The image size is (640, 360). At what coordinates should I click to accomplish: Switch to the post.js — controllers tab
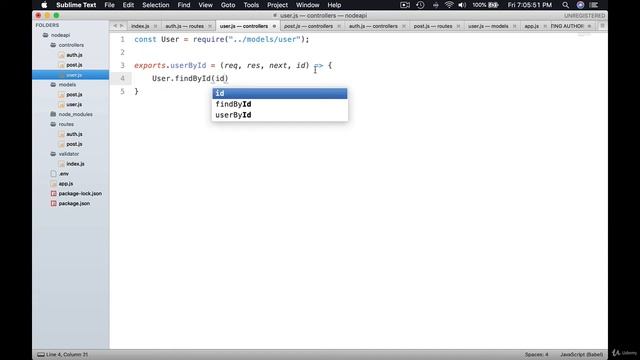[x=308, y=26]
